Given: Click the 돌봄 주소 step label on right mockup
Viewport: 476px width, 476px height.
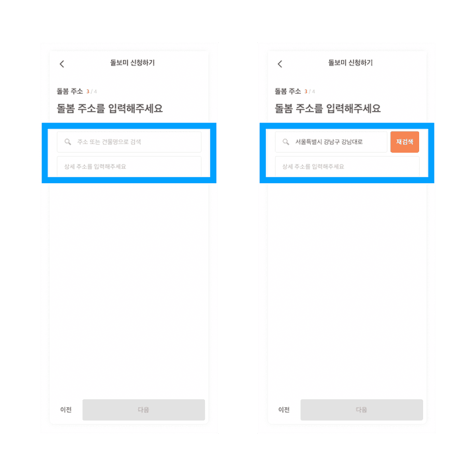Looking at the screenshot, I should click(x=288, y=91).
